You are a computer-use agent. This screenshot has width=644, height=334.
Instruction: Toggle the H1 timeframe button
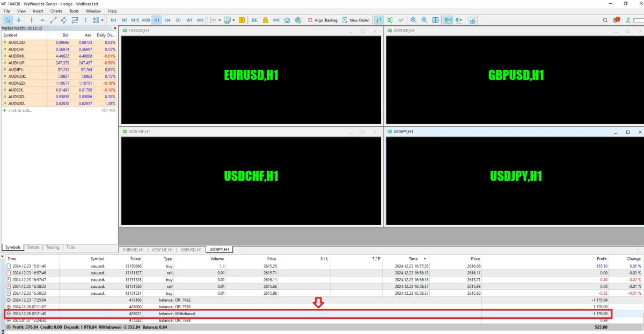point(157,20)
